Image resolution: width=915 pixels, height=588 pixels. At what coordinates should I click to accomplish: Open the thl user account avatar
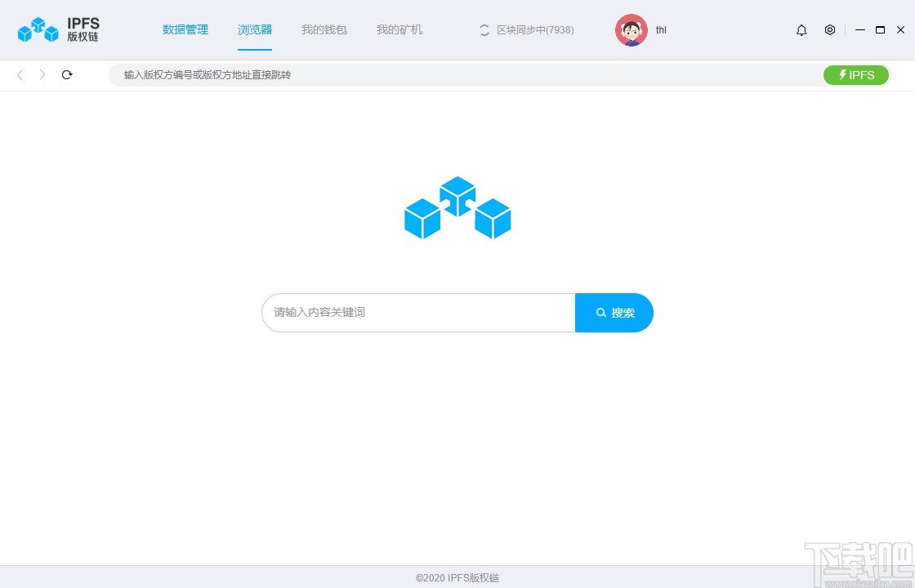tap(631, 29)
